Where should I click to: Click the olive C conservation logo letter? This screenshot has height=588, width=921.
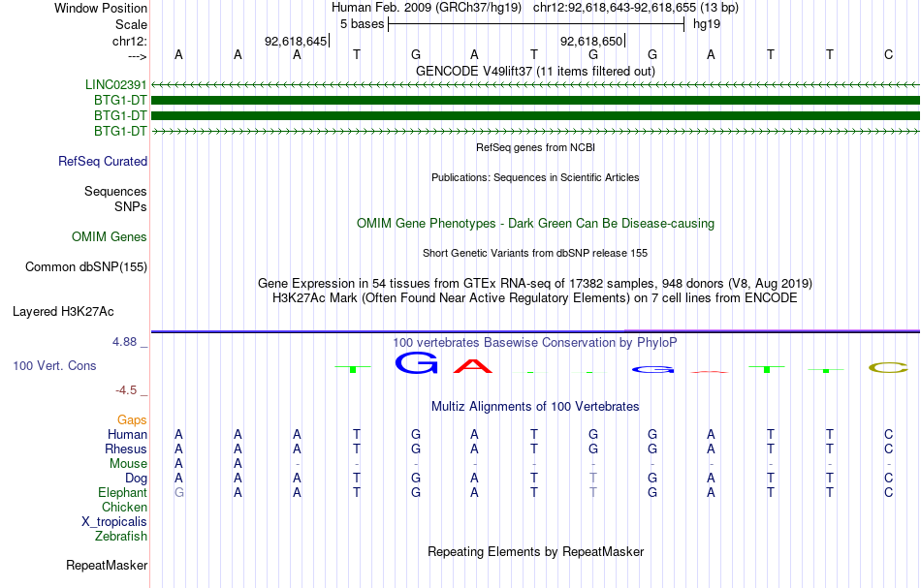coord(888,368)
